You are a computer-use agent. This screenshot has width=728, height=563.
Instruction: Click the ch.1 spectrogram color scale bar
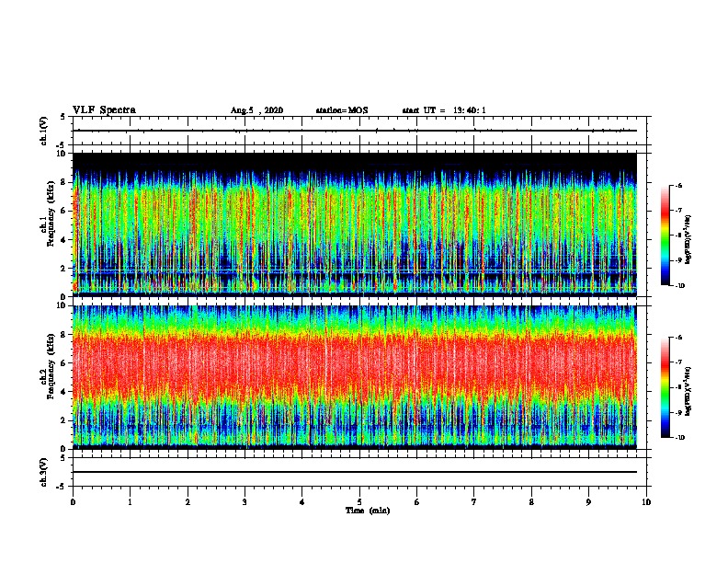(665, 236)
